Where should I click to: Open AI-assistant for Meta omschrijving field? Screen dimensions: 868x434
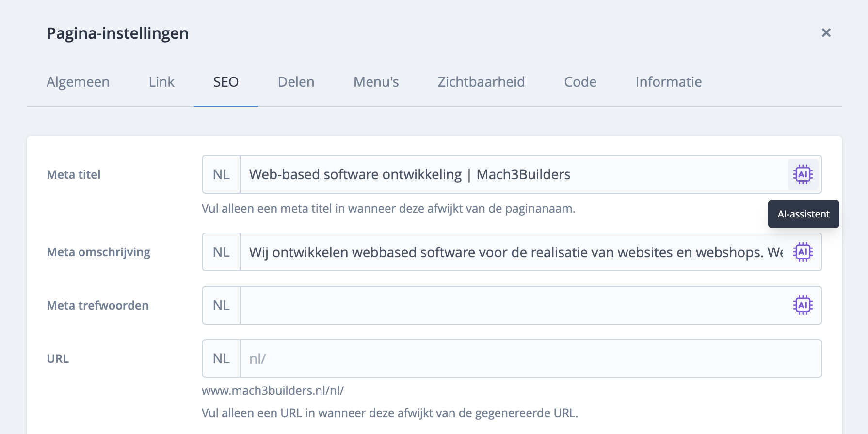(803, 252)
